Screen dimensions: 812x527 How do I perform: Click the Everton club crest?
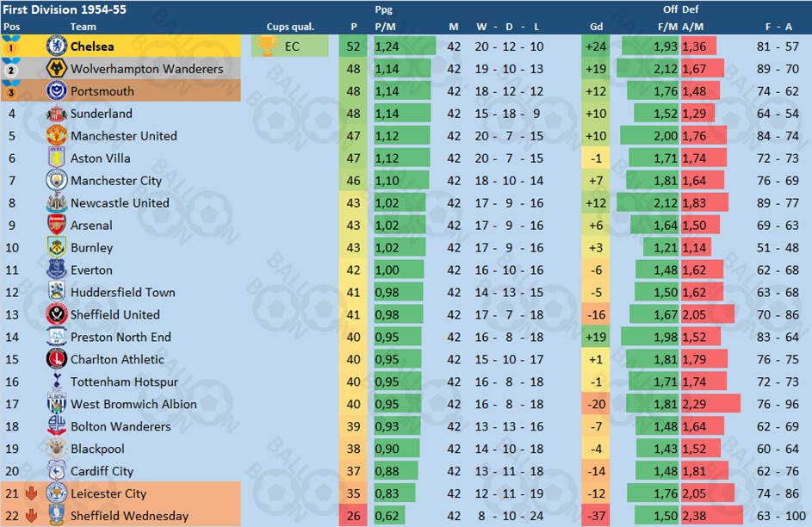coord(57,270)
